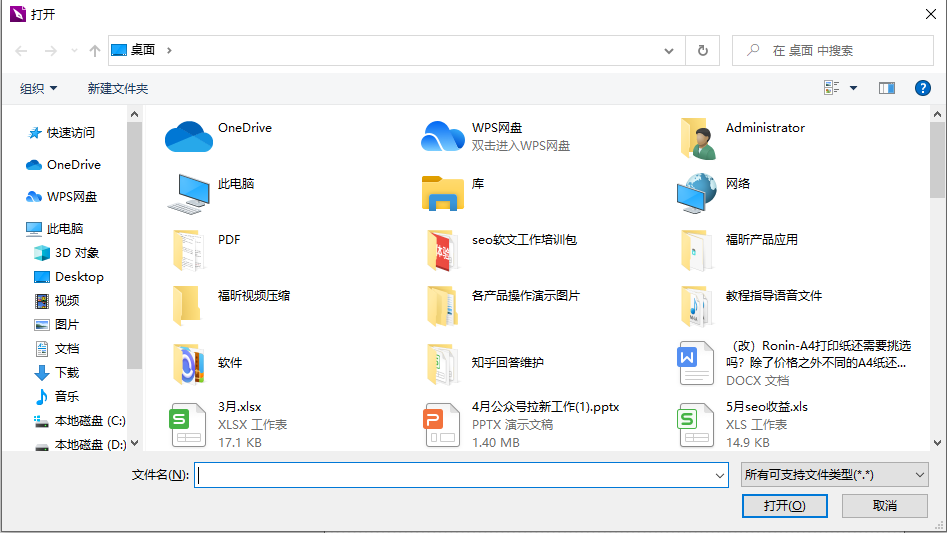
Task: Select 音乐 in navigation pane
Action: pos(57,397)
